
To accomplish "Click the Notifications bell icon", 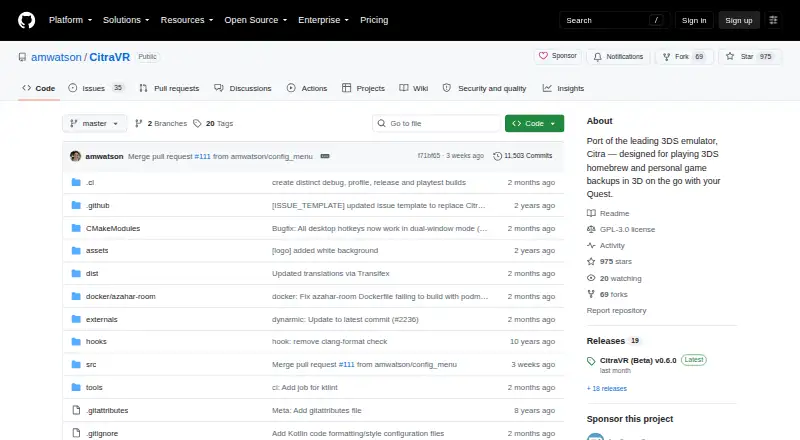I will [x=597, y=57].
